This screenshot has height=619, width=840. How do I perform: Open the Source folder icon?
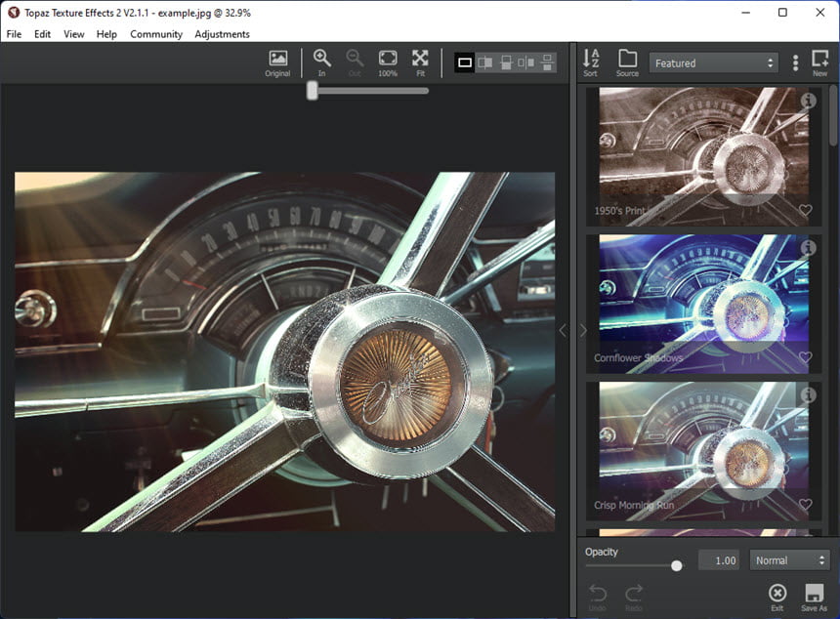pos(627,63)
